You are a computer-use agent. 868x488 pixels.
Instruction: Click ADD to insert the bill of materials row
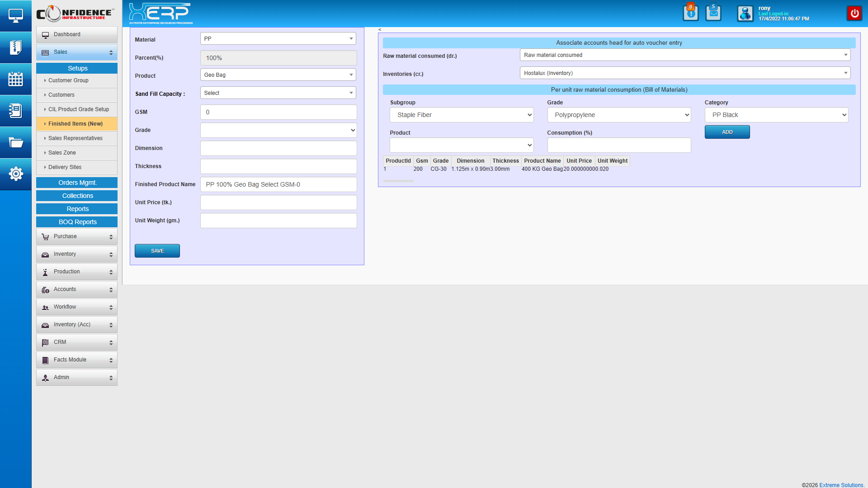pos(727,132)
